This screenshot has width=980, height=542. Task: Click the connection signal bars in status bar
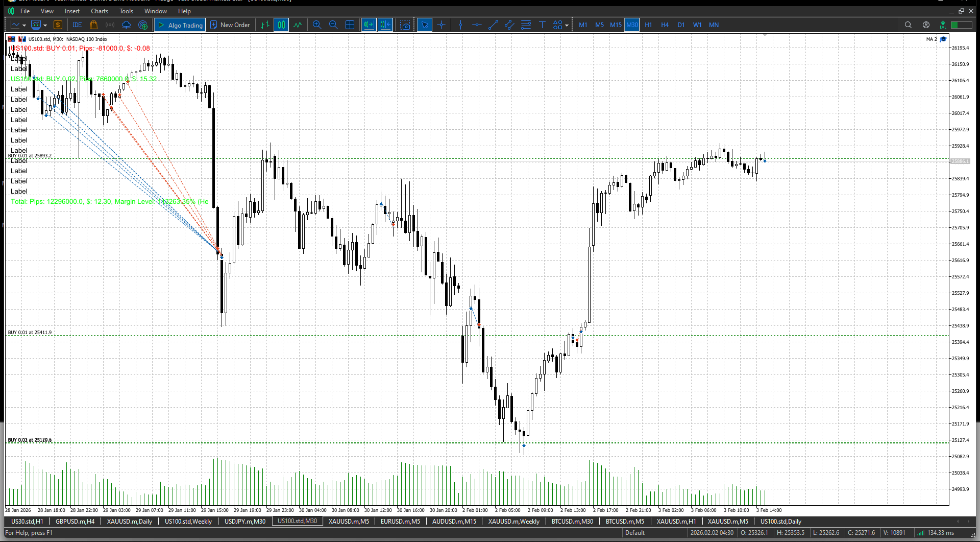pyautogui.click(x=920, y=533)
